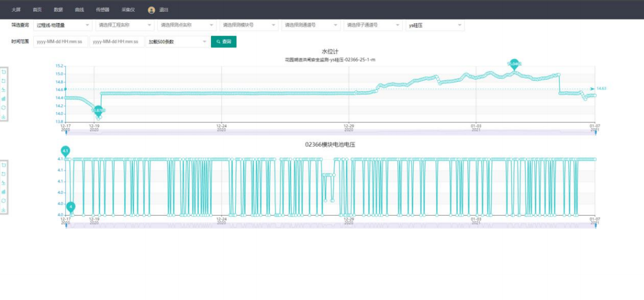Click the 时间范围 label
The image size is (644, 300).
20,42
